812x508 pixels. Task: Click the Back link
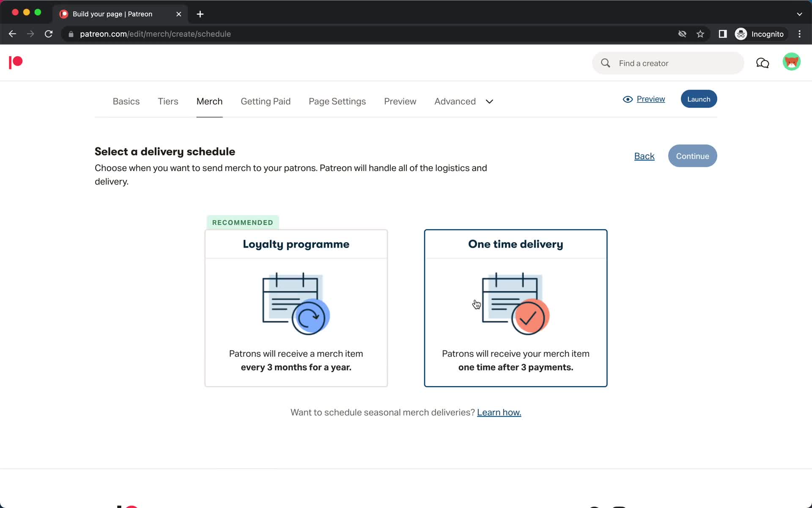tap(644, 156)
